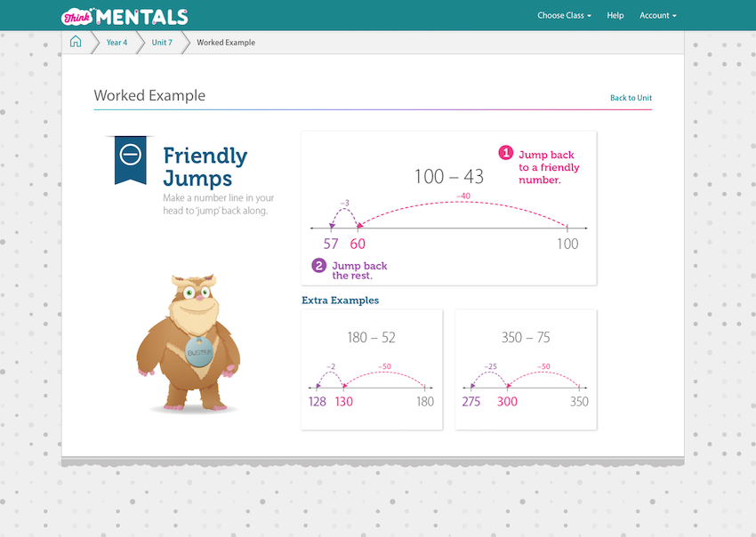Click the 350 – 75 example card
The height and width of the screenshot is (537, 756).
526,370
